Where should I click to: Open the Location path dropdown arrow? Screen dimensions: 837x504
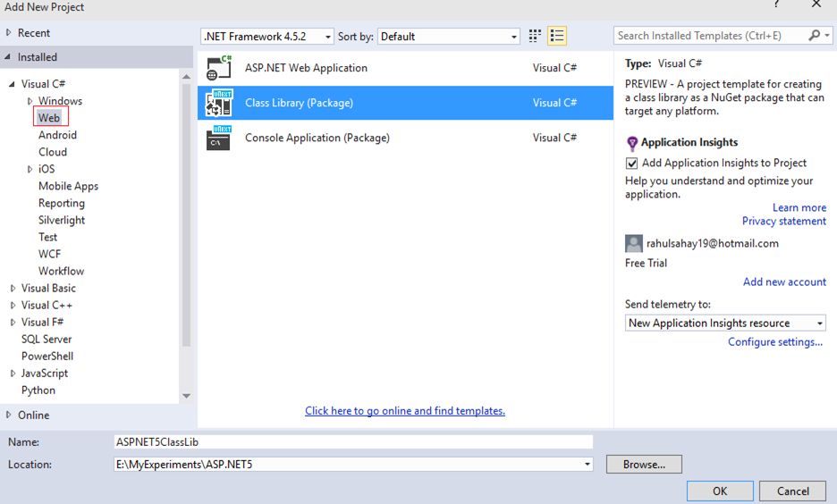click(x=588, y=464)
